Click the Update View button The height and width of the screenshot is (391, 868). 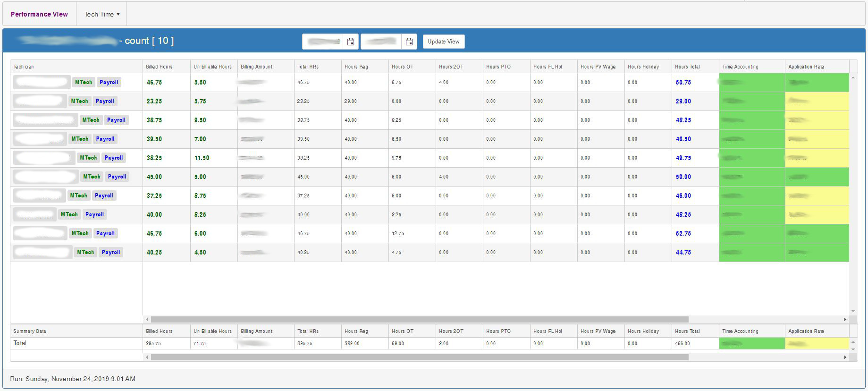pyautogui.click(x=444, y=42)
